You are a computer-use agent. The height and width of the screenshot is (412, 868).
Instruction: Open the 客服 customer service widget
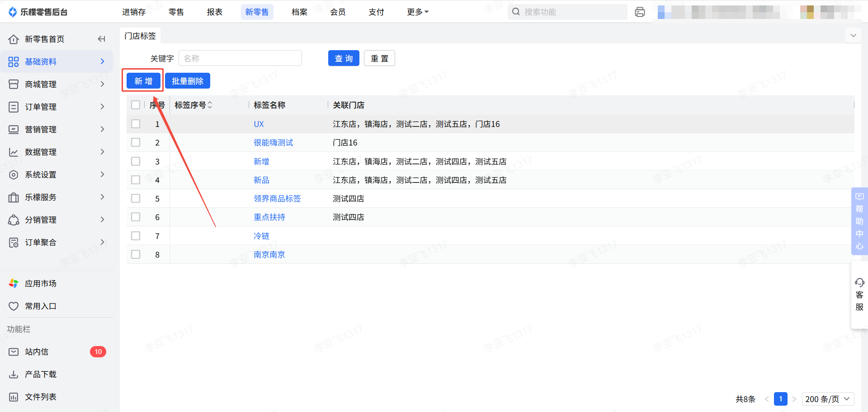point(859,295)
